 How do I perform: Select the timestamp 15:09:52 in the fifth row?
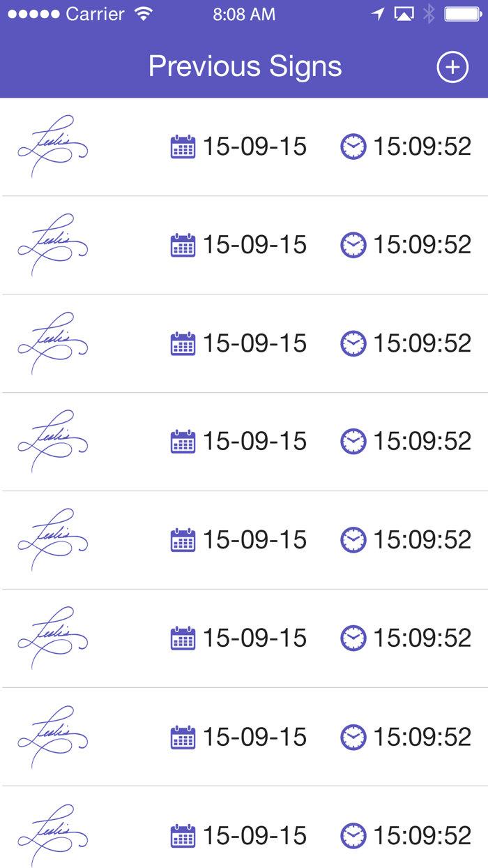click(421, 539)
